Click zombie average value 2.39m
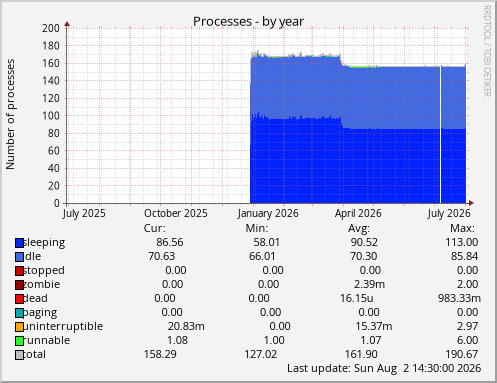497x383 pixels. click(369, 284)
